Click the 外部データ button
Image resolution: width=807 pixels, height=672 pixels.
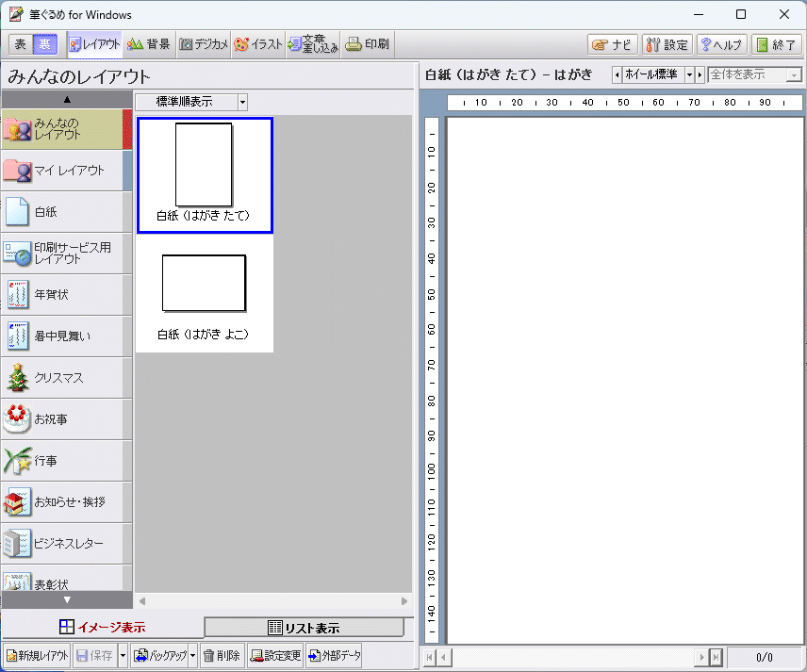pyautogui.click(x=334, y=656)
